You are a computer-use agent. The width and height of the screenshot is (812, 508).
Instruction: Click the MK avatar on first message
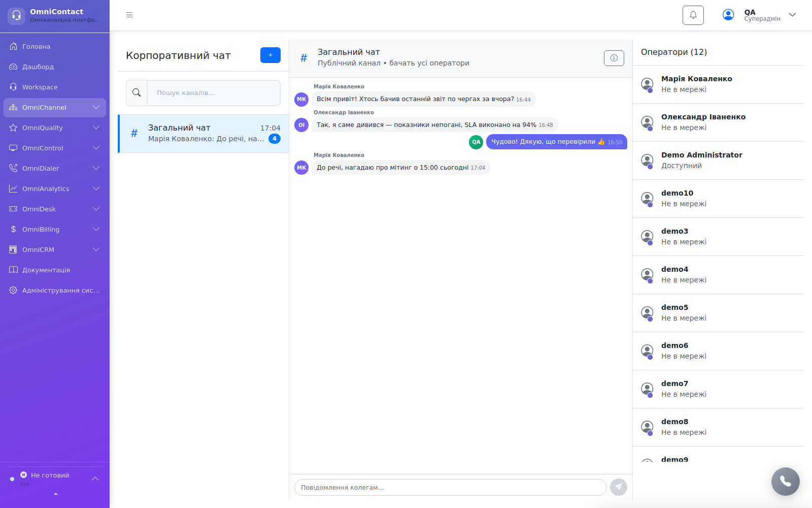pos(301,99)
